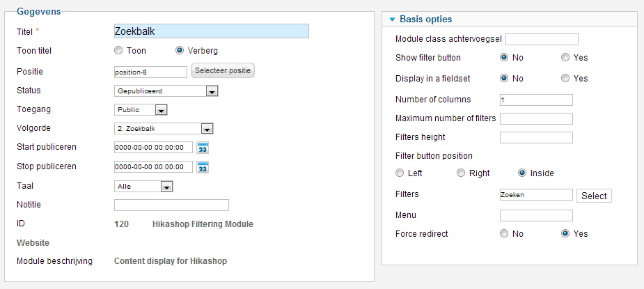
Task: Click into the Titel text field
Action: click(211, 31)
